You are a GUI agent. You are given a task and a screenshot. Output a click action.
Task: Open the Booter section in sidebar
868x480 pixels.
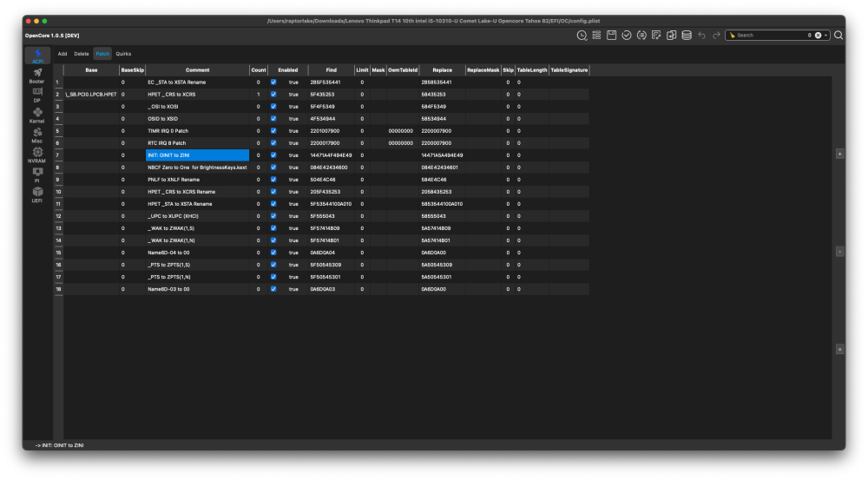(37, 76)
